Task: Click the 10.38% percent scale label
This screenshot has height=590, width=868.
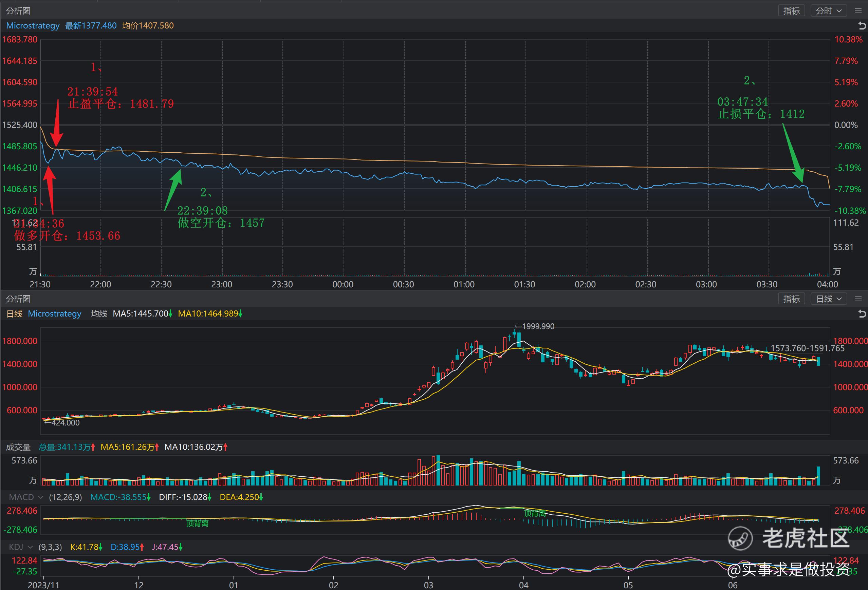Action: (849, 40)
